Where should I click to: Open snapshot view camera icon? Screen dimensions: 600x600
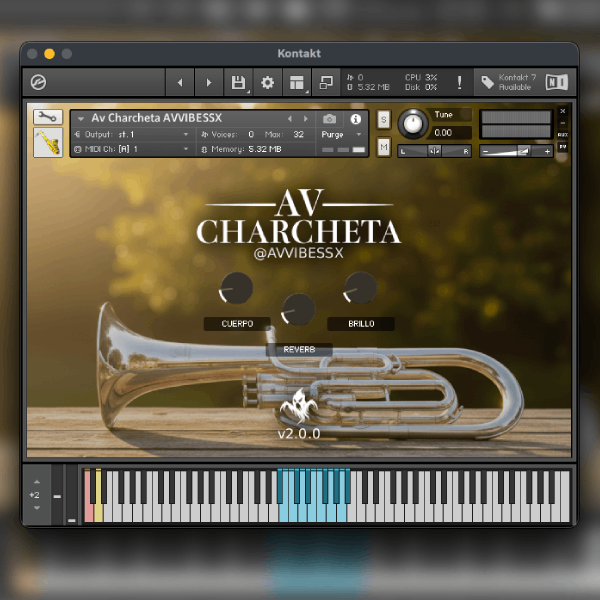point(329,119)
